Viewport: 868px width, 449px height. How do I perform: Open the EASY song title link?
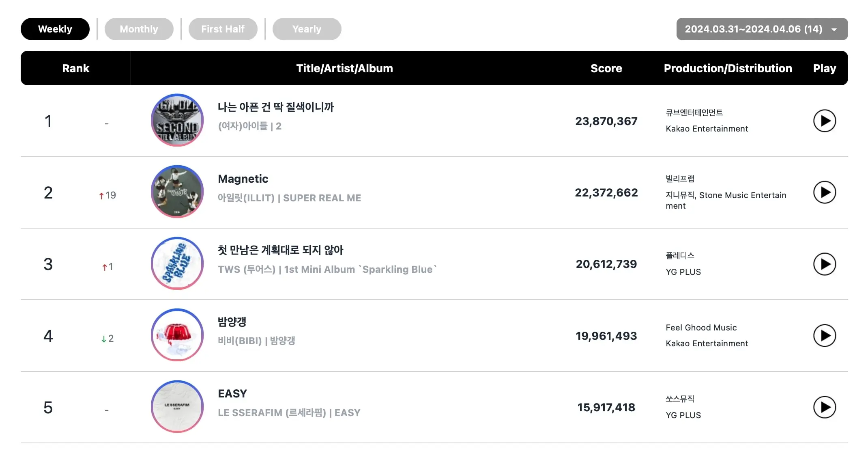coord(232,393)
